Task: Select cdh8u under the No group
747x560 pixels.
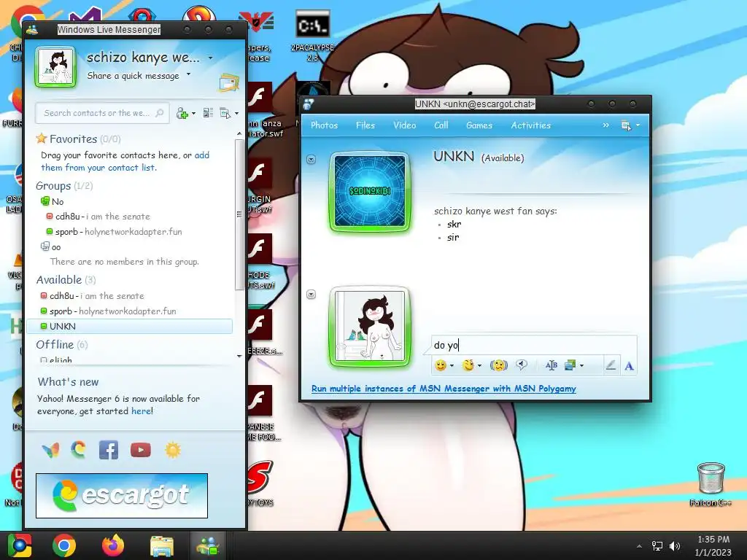Action: tap(98, 216)
